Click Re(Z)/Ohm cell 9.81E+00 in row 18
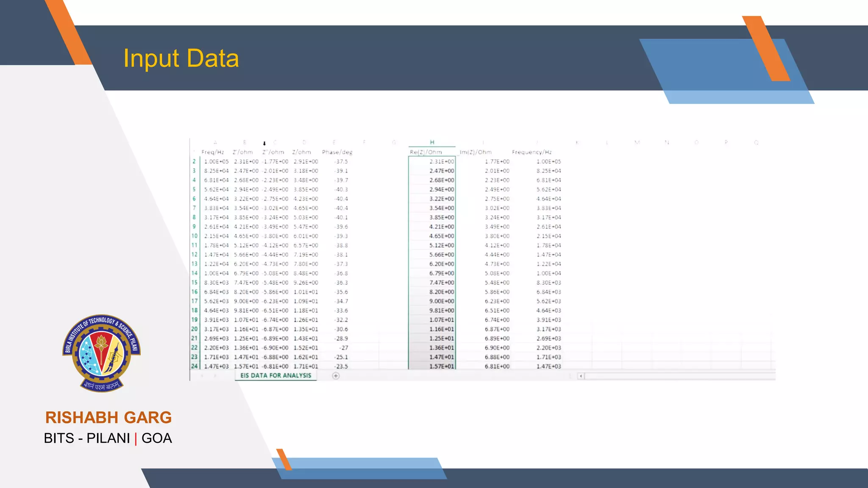 441,311
